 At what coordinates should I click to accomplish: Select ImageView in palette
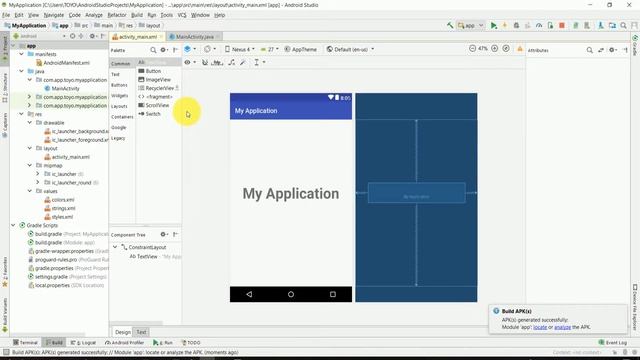coord(155,80)
